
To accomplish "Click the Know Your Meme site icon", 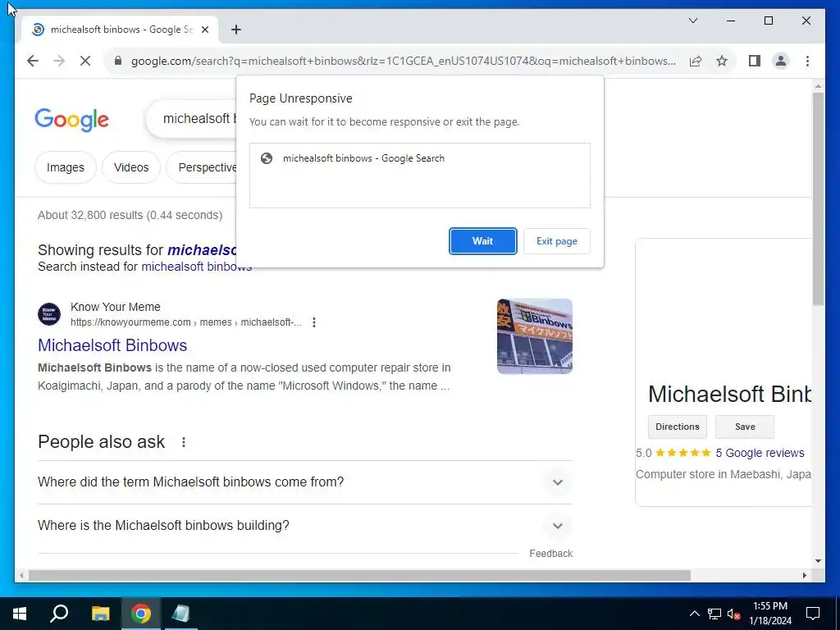I will point(48,314).
